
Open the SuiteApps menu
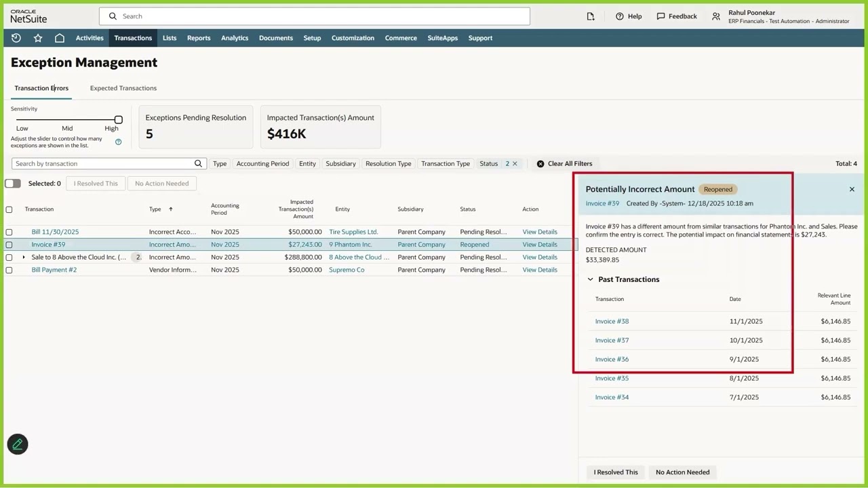coord(443,38)
